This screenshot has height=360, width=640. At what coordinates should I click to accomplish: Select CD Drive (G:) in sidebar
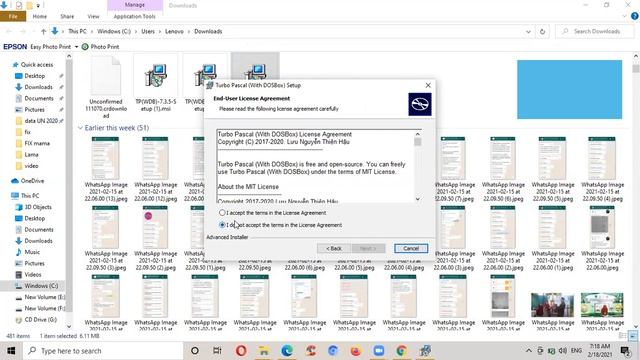(x=40, y=320)
